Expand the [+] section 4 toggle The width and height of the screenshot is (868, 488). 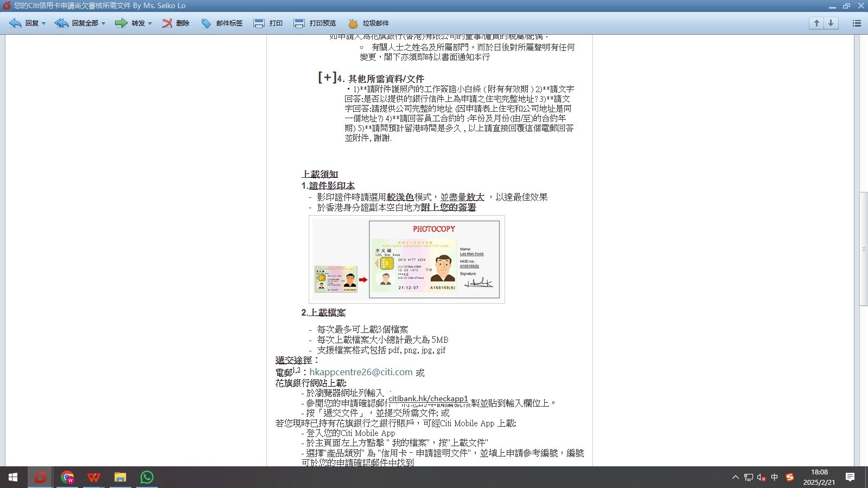[x=327, y=78]
